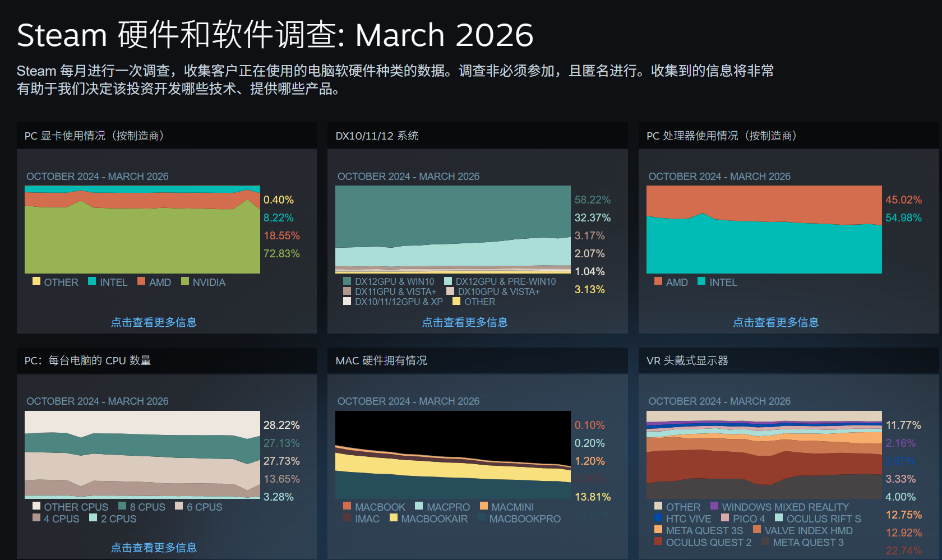Open more info link under DX10/11/12 chart

[x=465, y=322]
